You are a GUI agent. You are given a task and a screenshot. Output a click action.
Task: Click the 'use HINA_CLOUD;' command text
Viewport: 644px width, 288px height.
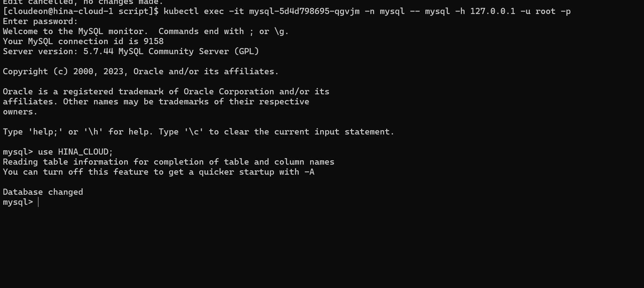click(x=75, y=152)
